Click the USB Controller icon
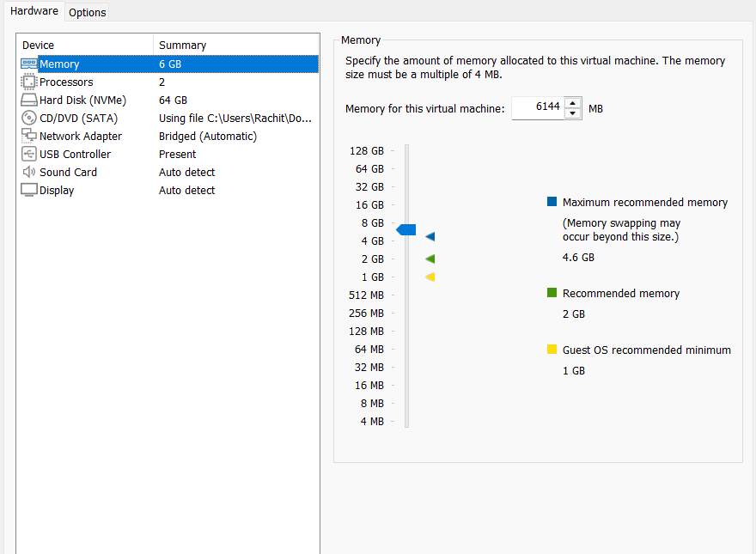Screen dimensions: 756x554 [x=29, y=155]
